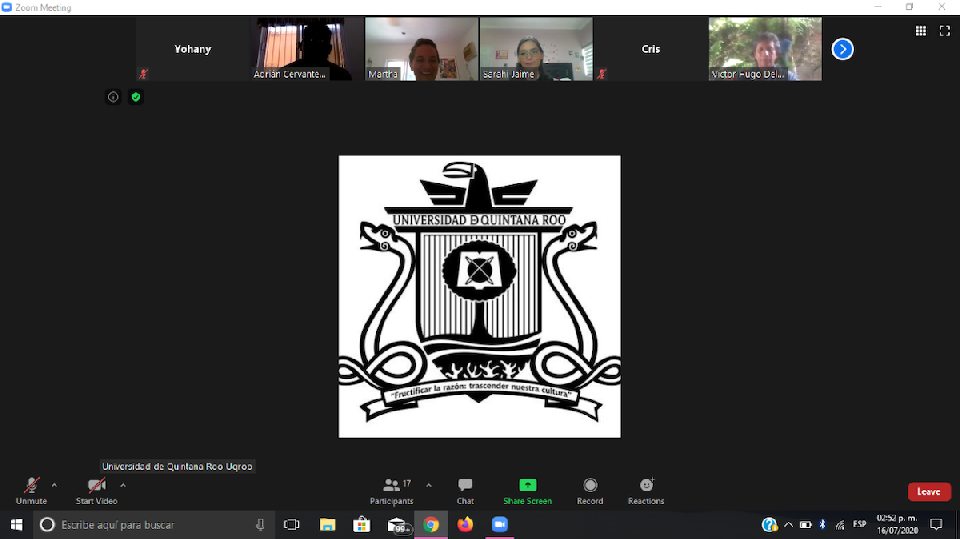Open Firefox from the taskbar

[x=465, y=525]
